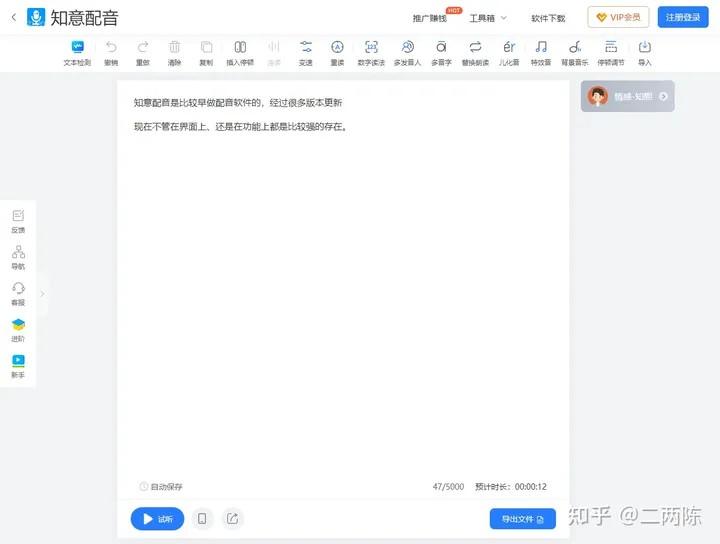Image resolution: width=720 pixels, height=544 pixels.
Task: Go back with the top-left arrow
Action: pyautogui.click(x=13, y=17)
